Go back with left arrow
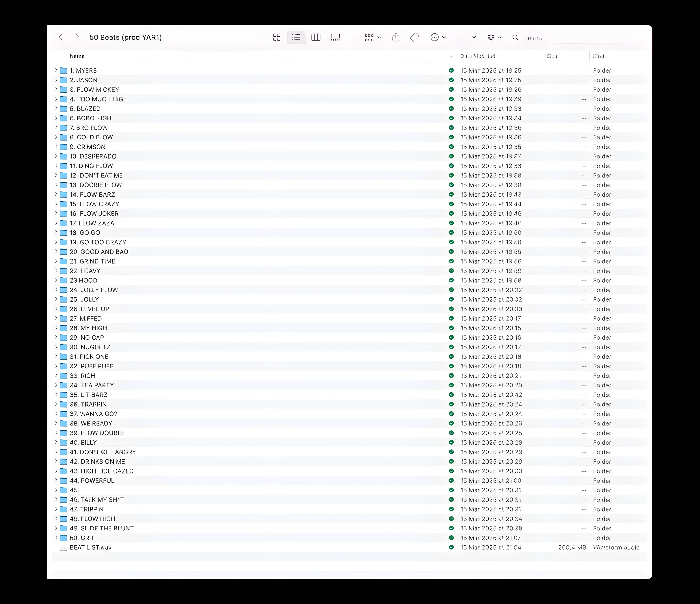 pos(61,37)
